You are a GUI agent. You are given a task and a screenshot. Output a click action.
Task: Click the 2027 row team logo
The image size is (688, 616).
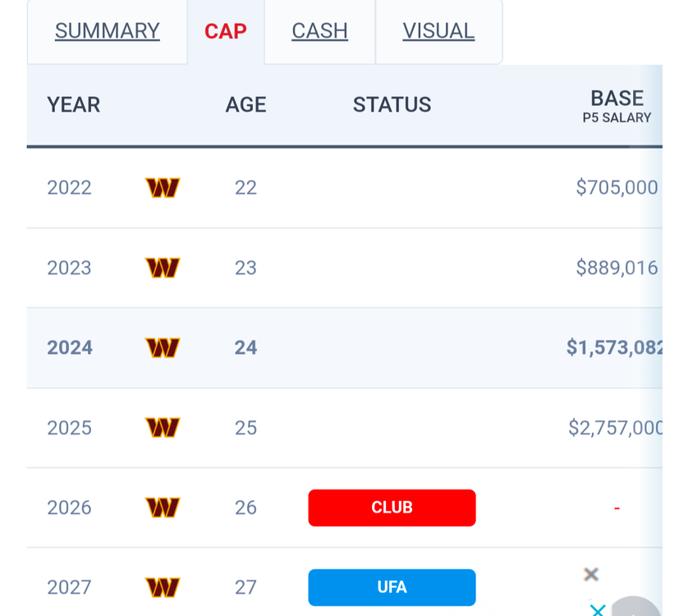point(163,587)
